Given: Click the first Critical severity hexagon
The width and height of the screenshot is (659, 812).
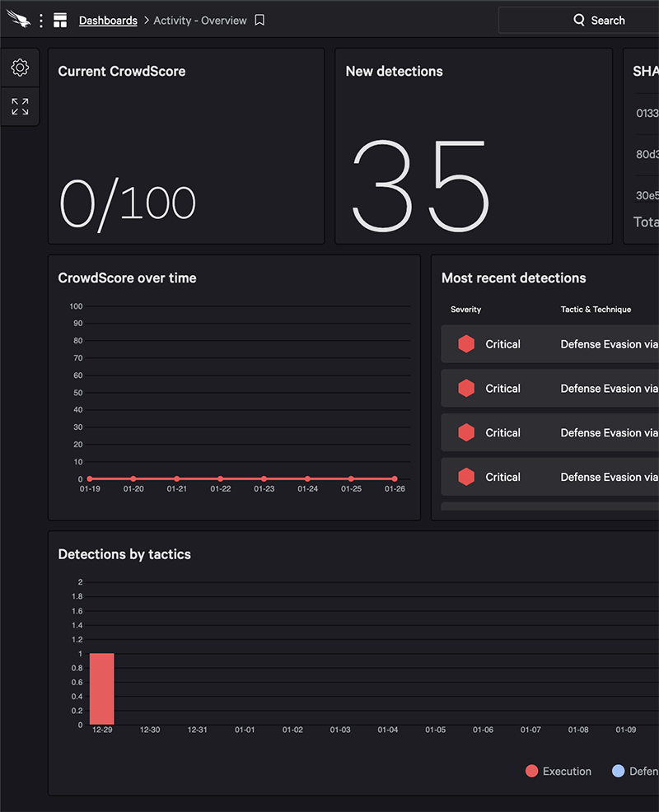Looking at the screenshot, I should coord(466,344).
